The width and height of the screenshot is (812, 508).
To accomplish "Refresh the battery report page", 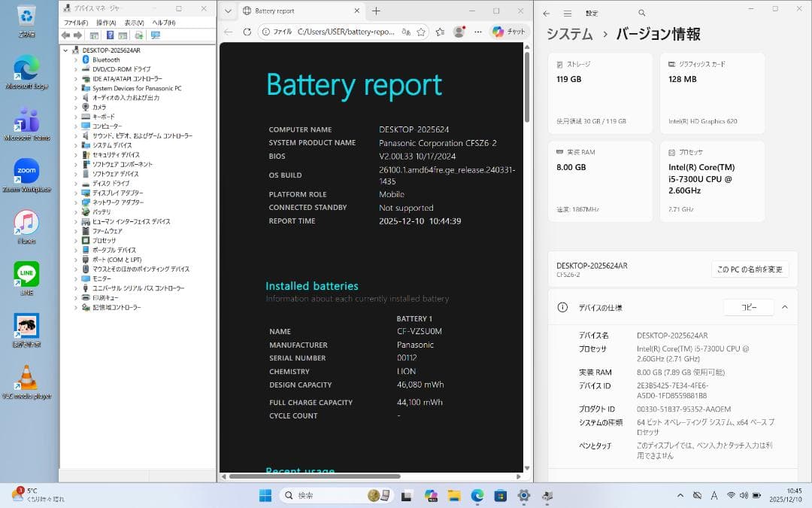I will click(247, 32).
